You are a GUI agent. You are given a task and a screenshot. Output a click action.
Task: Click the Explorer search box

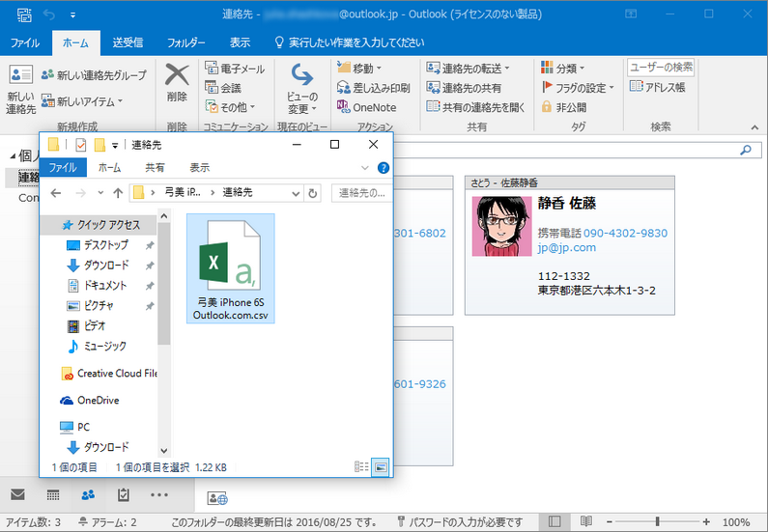tap(362, 193)
